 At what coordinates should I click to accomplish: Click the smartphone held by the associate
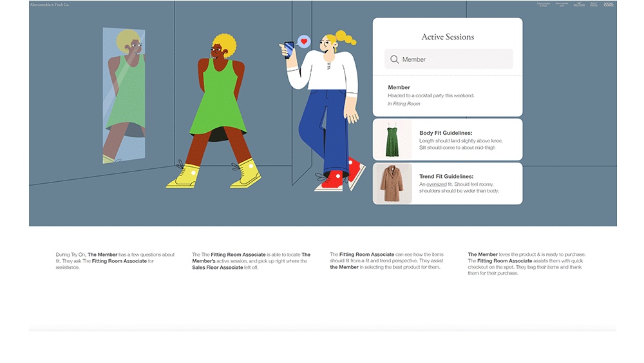[289, 50]
